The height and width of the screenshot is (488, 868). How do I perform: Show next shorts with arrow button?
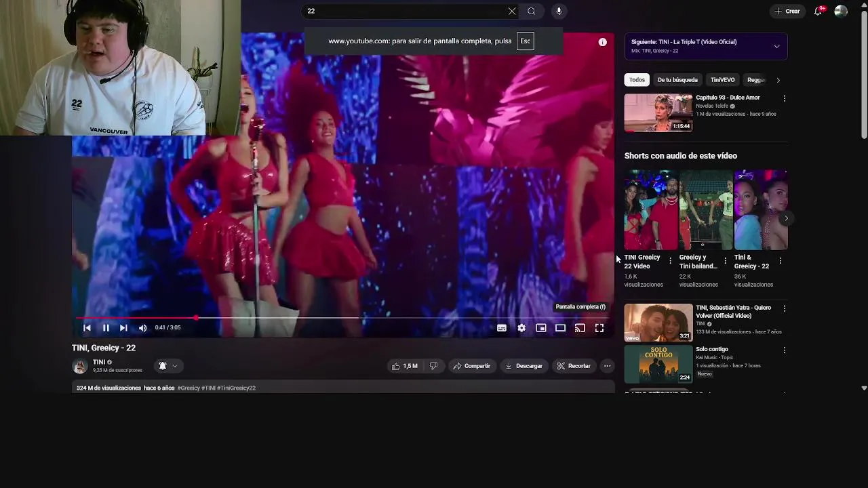(x=786, y=218)
